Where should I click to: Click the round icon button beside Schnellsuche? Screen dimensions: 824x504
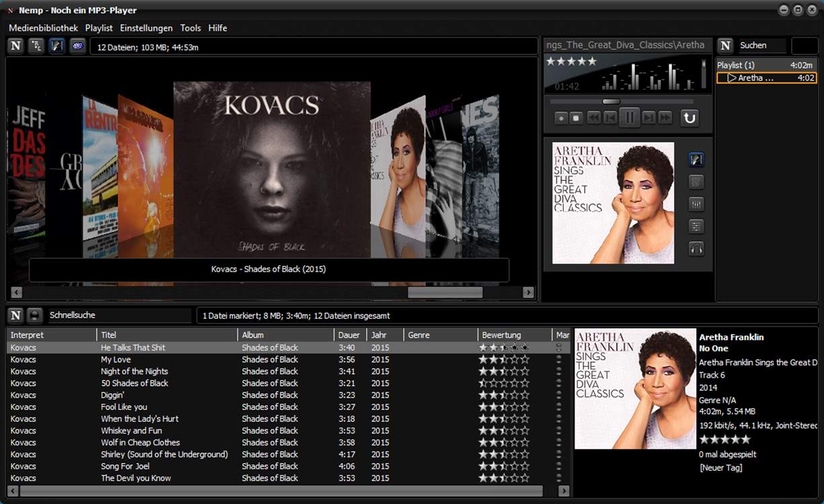(34, 315)
